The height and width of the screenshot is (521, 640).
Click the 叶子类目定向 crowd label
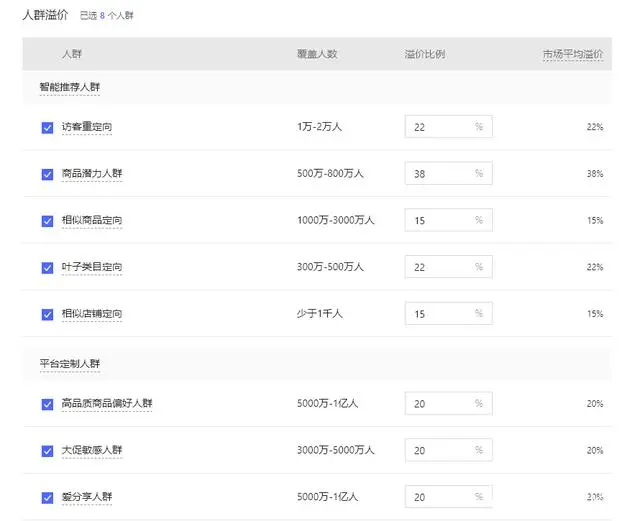pyautogui.click(x=92, y=267)
